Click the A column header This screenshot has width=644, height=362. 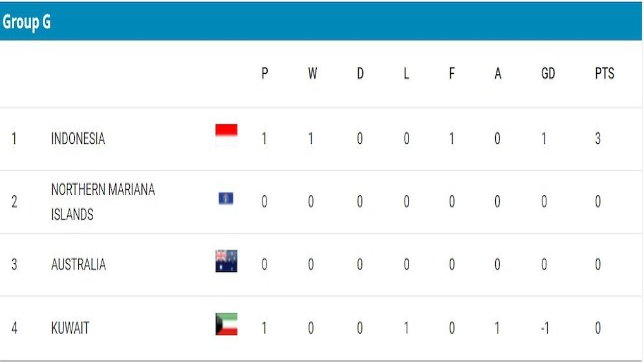(x=498, y=74)
